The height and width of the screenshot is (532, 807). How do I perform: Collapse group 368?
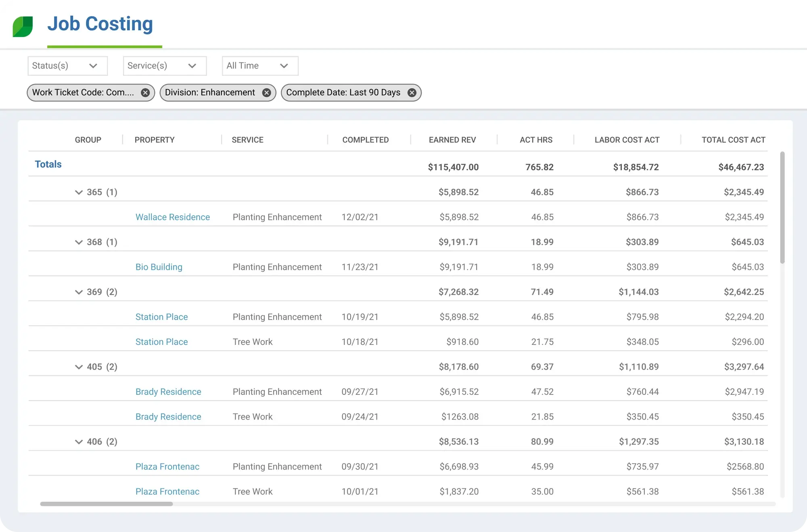pos(79,242)
